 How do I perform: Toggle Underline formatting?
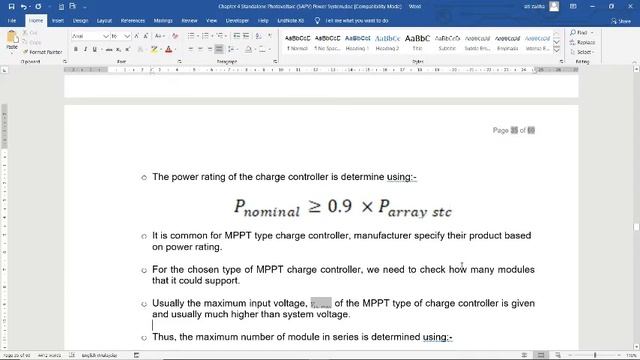point(95,49)
